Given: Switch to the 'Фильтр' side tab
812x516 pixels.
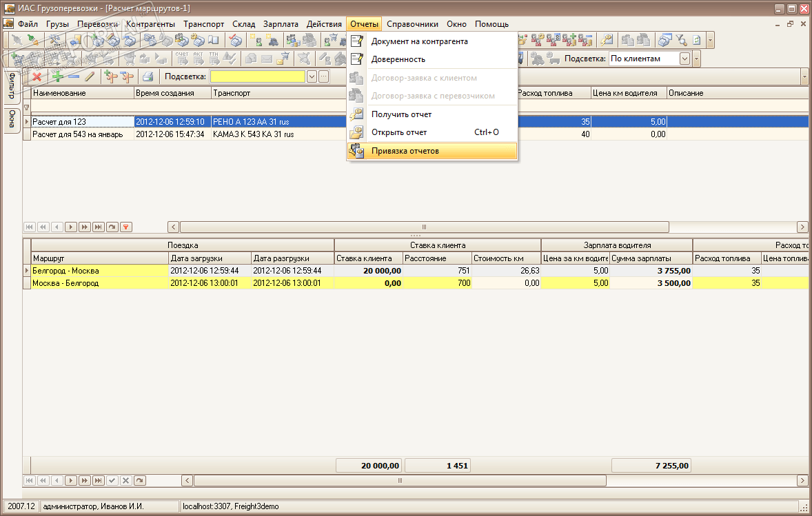Looking at the screenshot, I should [12, 86].
